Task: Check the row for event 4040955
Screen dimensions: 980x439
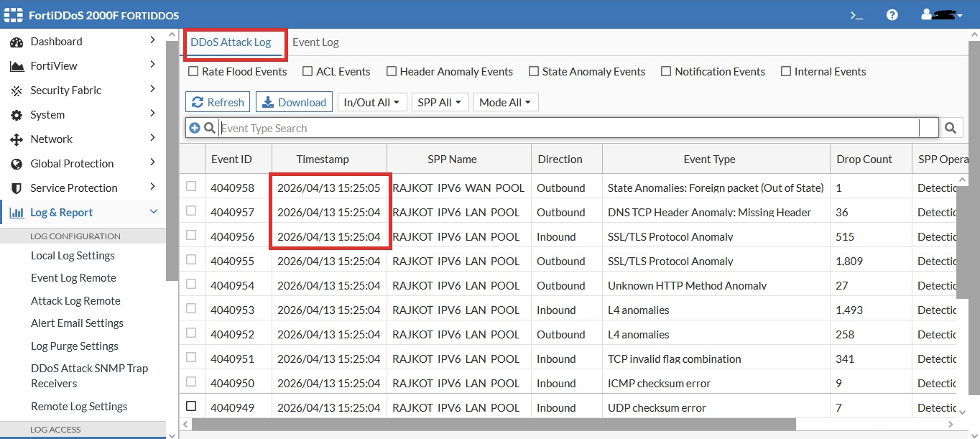Action: pos(191,260)
